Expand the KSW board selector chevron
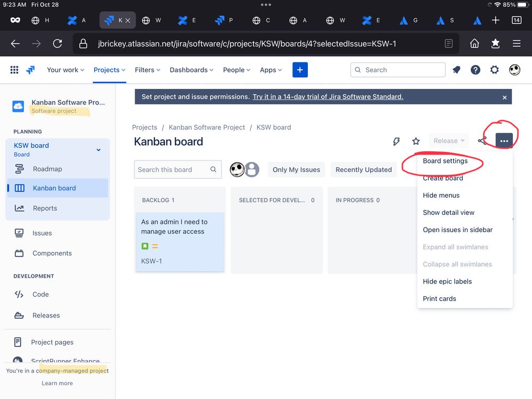The width and height of the screenshot is (532, 399). pyautogui.click(x=99, y=150)
